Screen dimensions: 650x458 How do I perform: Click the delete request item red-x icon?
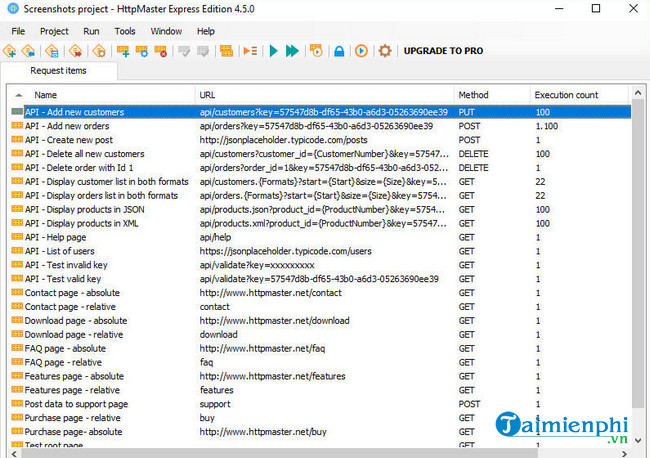[159, 51]
